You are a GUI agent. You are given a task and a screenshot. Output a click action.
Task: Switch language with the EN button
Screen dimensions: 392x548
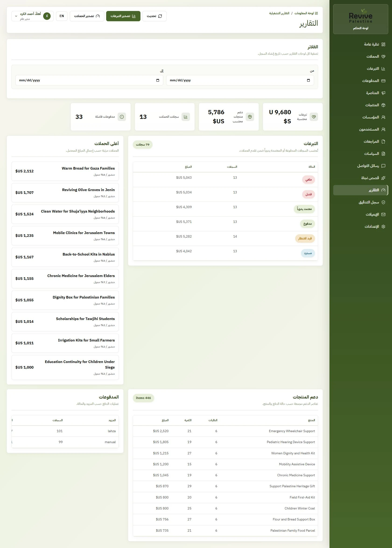(x=62, y=16)
